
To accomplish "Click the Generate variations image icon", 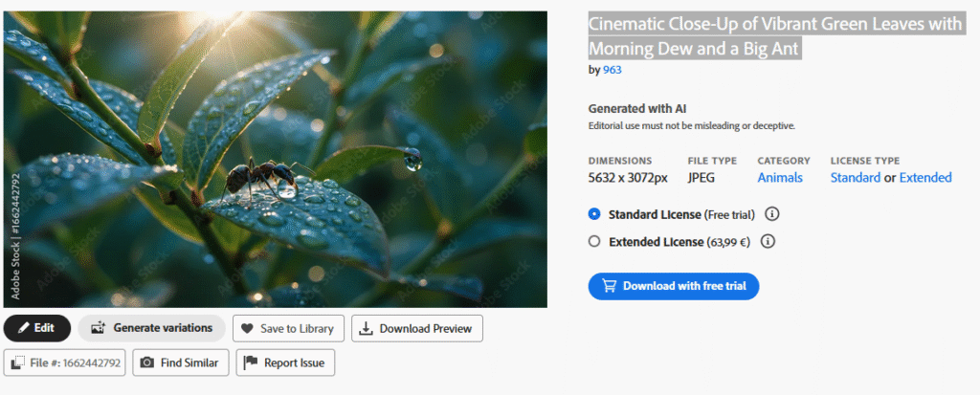I will pos(98,328).
